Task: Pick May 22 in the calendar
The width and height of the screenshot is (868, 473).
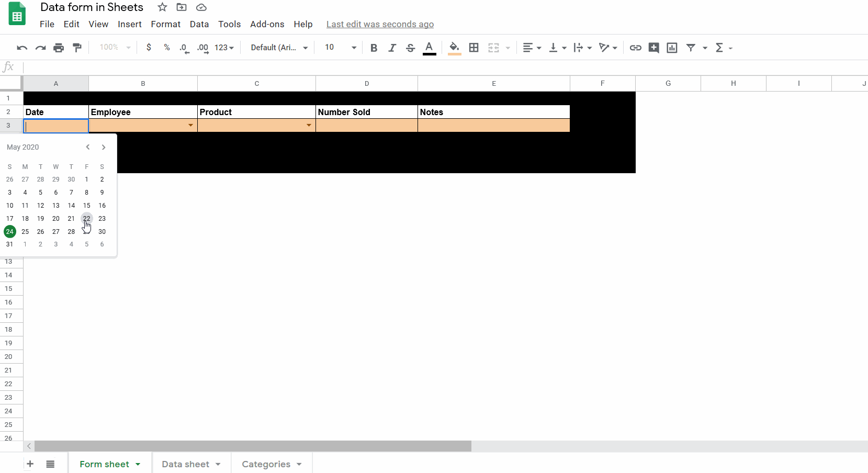Action: point(87,218)
